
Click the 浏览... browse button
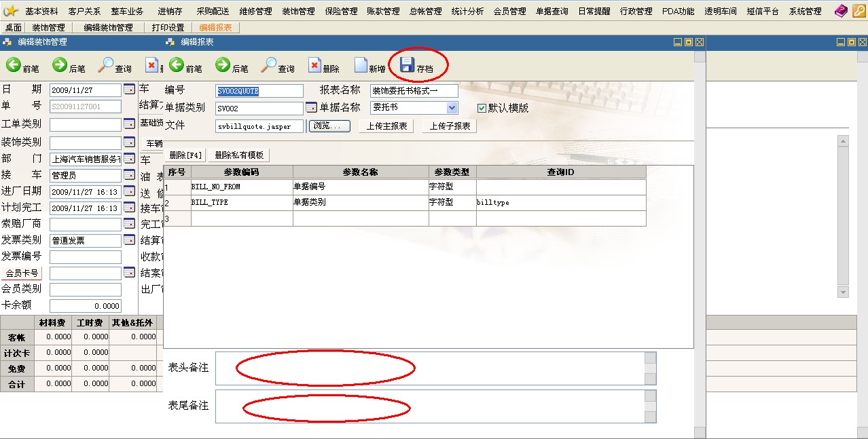(x=330, y=126)
